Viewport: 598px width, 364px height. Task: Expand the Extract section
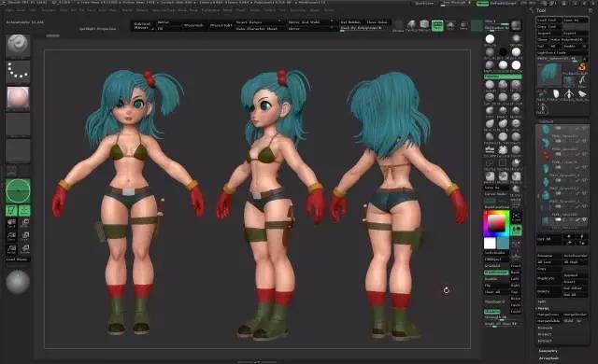[545, 341]
